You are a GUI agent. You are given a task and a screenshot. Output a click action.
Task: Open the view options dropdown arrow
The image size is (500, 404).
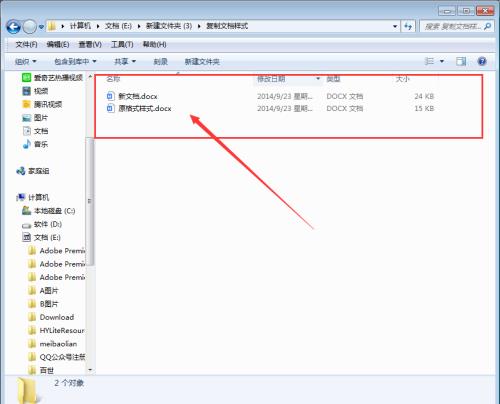[x=442, y=61]
